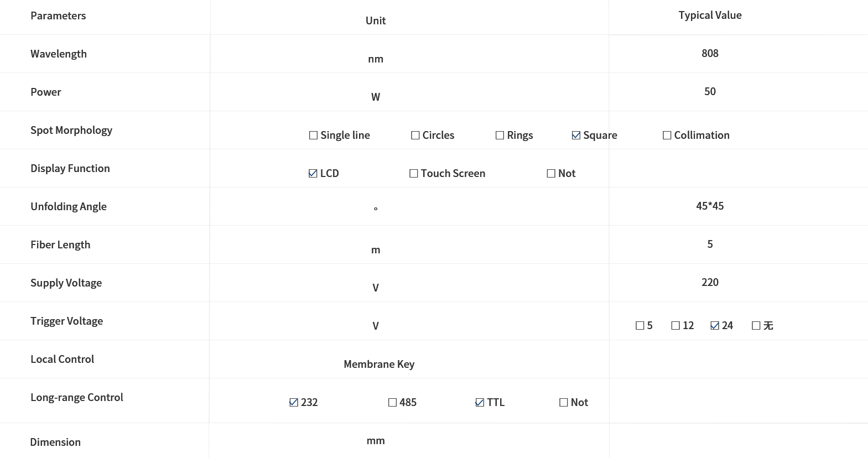Uncheck the 24 V trigger voltage box

click(x=715, y=326)
